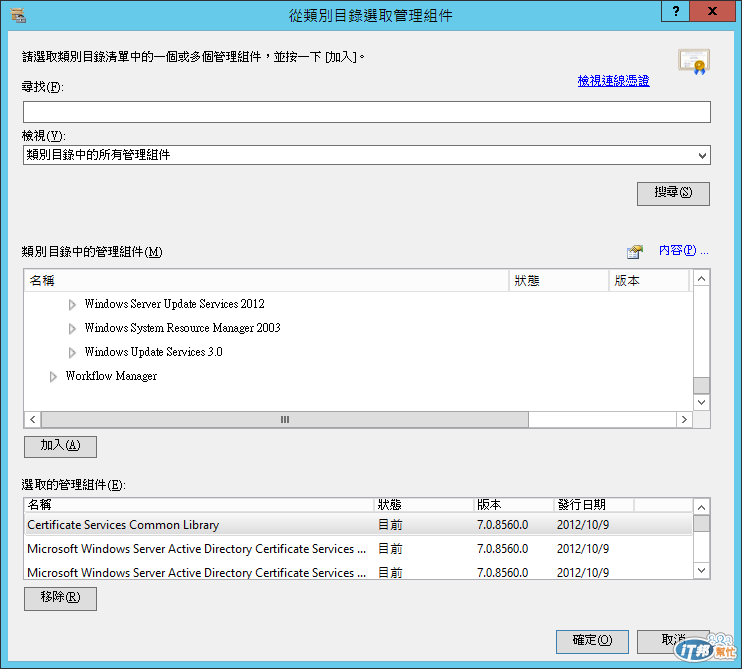The width and height of the screenshot is (742, 669).
Task: Click selected list scroll up arrow
Action: coord(701,507)
